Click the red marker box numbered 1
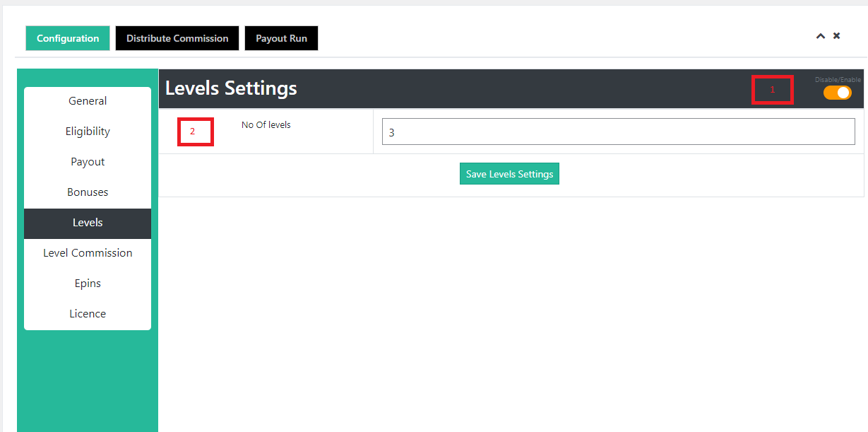 click(x=772, y=90)
